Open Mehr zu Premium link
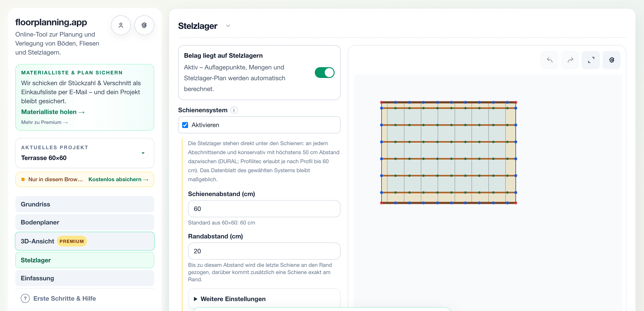Viewport: 644px width, 311px height. pos(44,122)
